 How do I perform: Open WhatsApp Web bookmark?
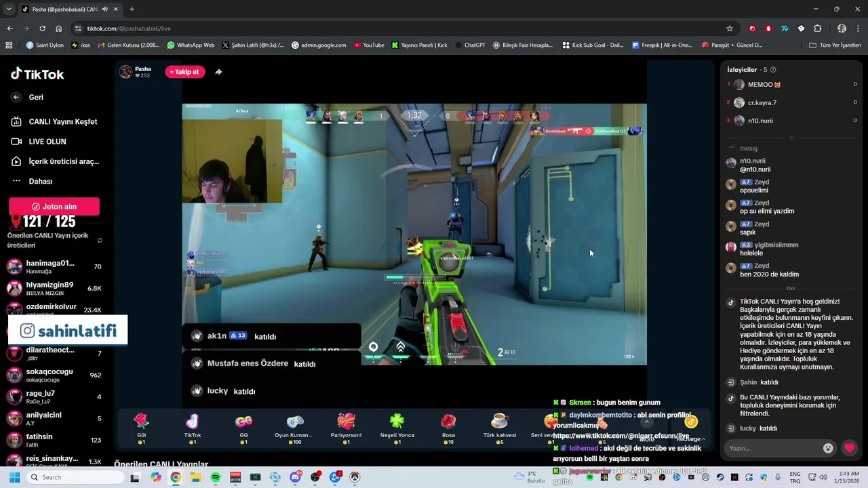pyautogui.click(x=191, y=45)
